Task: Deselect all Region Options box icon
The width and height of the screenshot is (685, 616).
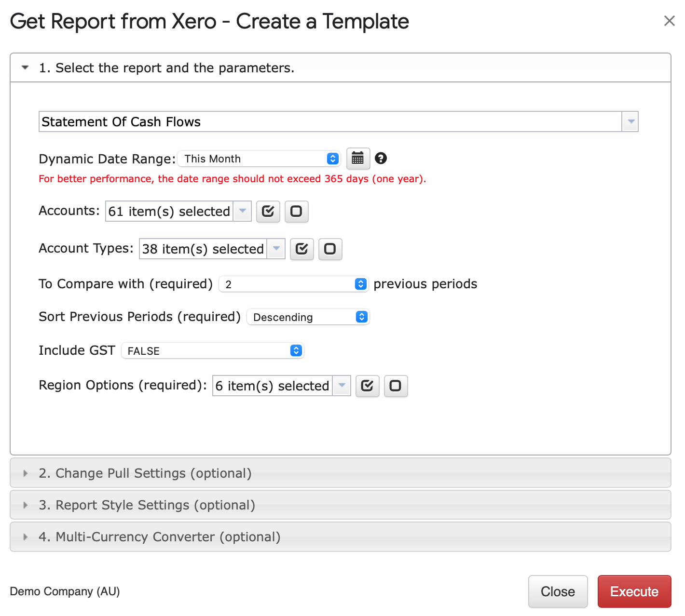Action: [396, 386]
